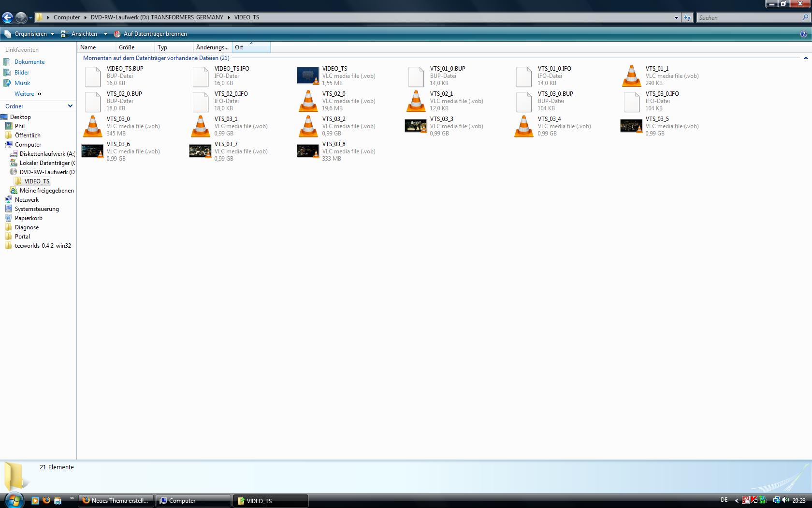Select the Portal folder in tree
812x508 pixels.
pos(22,237)
